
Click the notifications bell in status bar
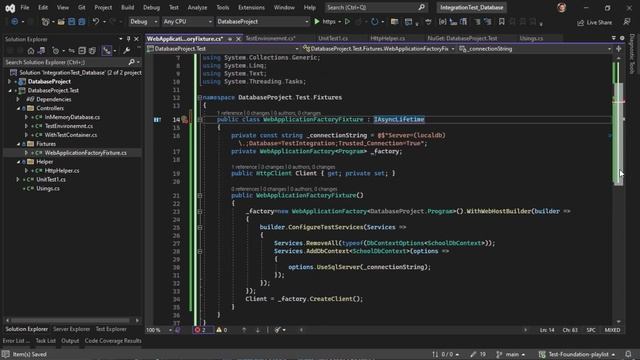628,354
